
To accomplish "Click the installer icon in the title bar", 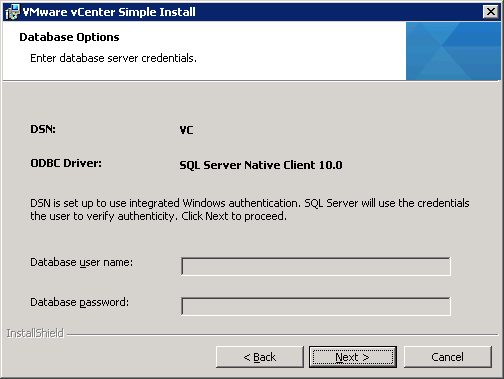I will [x=12, y=12].
